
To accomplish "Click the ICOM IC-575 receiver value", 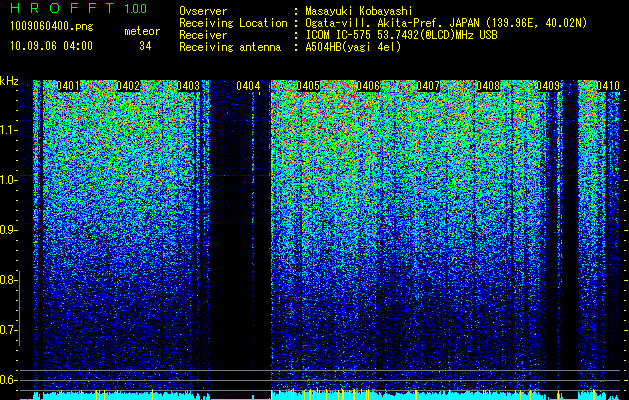I will pos(401,35).
